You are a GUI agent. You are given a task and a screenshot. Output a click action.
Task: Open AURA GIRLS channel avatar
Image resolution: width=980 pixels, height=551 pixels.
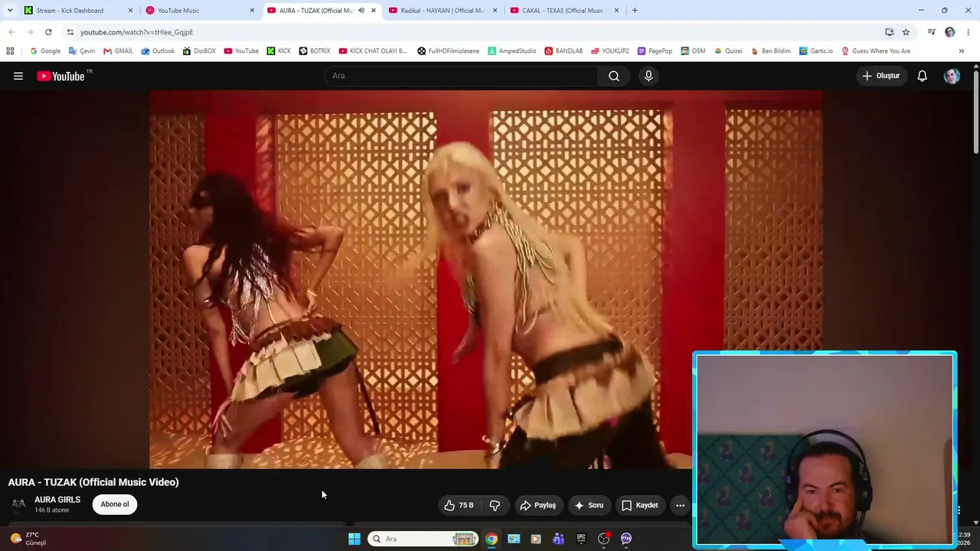[19, 504]
